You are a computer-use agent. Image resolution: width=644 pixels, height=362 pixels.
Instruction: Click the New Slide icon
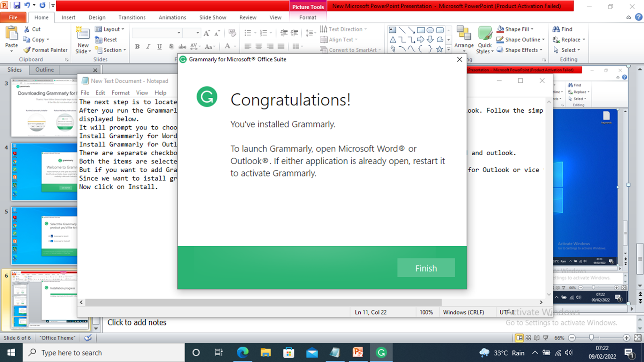(83, 33)
